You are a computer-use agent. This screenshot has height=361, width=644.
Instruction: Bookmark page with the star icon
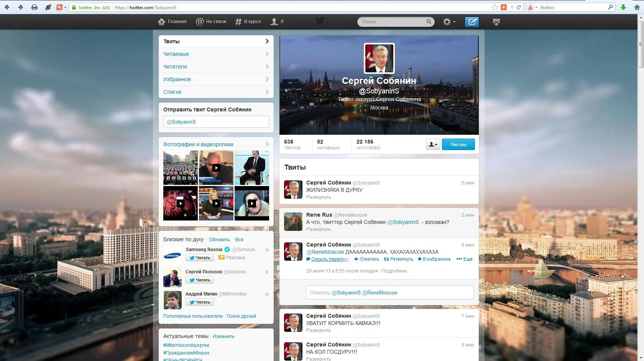[495, 7]
